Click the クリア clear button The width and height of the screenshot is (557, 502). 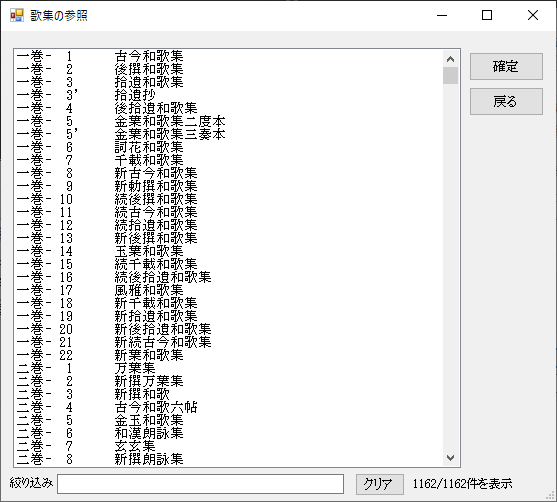tap(380, 484)
